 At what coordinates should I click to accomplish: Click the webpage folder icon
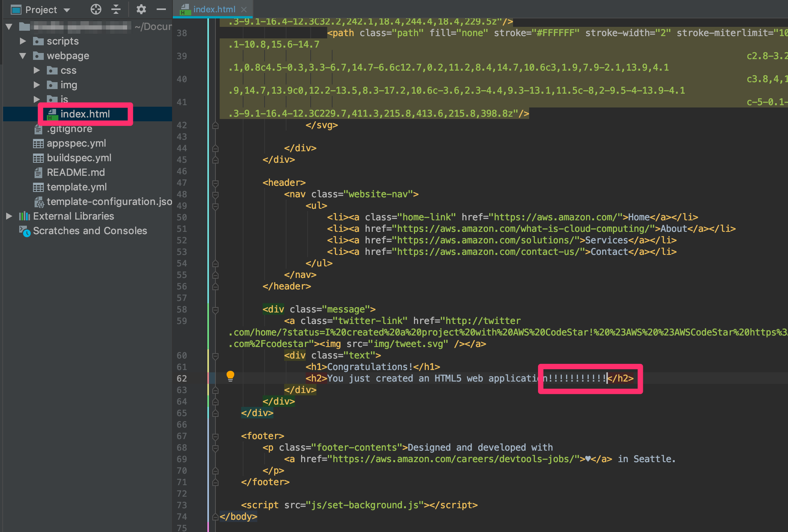coord(38,56)
